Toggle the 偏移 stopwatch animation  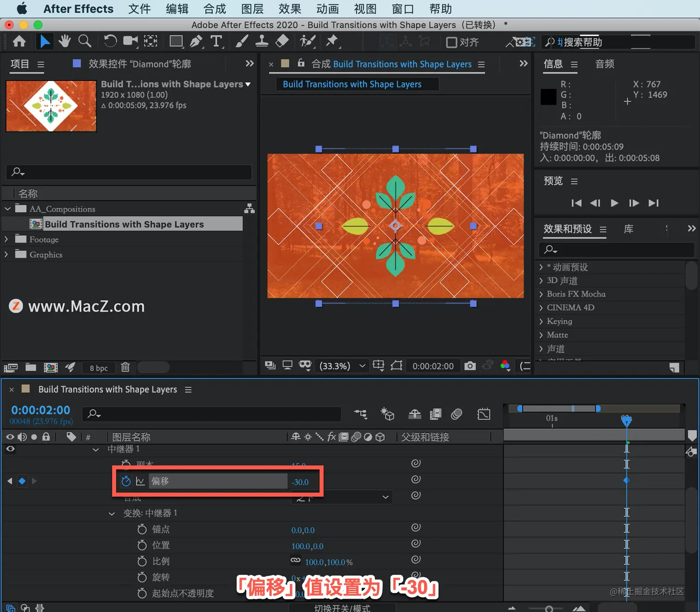pos(126,481)
